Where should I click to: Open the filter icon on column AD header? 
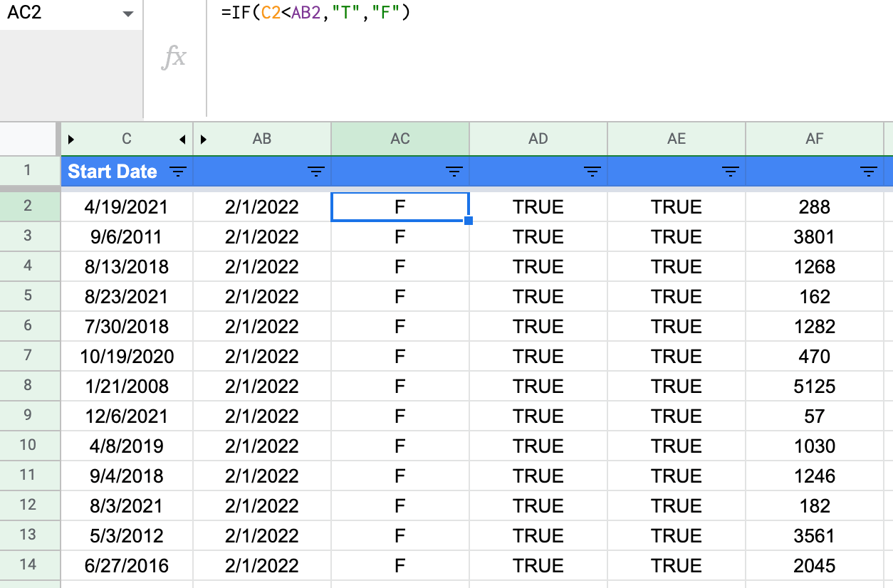click(592, 172)
